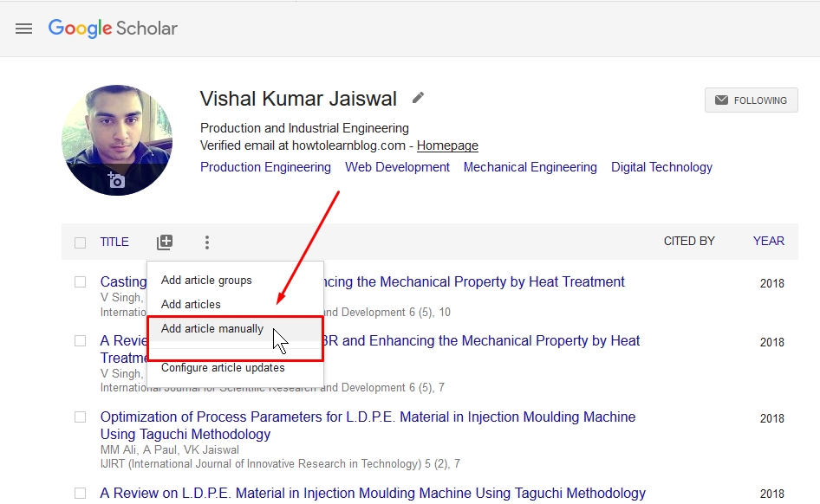Image resolution: width=820 pixels, height=504 pixels.
Task: Open the Web Development interest link
Action: [x=397, y=167]
